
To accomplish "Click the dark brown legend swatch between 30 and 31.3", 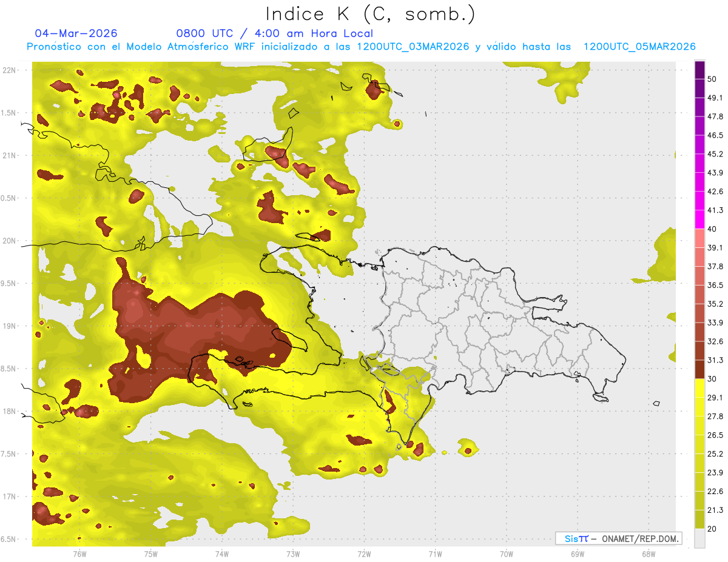I will 699,369.
